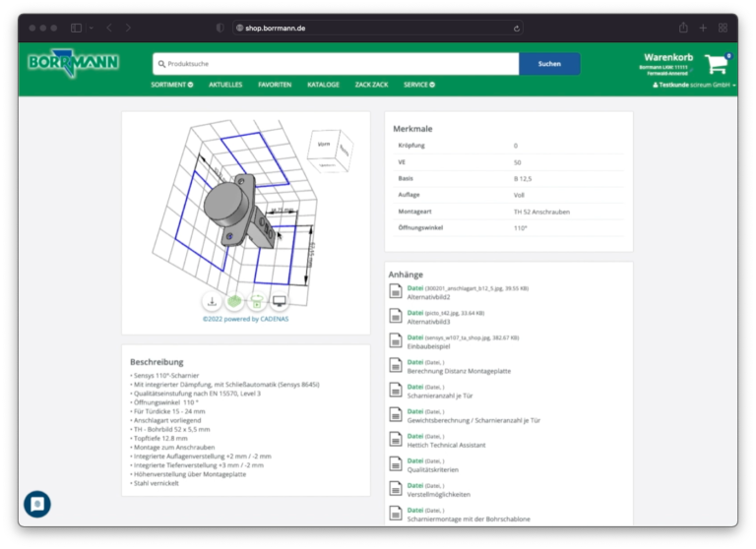This screenshot has width=756, height=549.
Task: Open the Testkunde account dropdown
Action: coord(694,85)
